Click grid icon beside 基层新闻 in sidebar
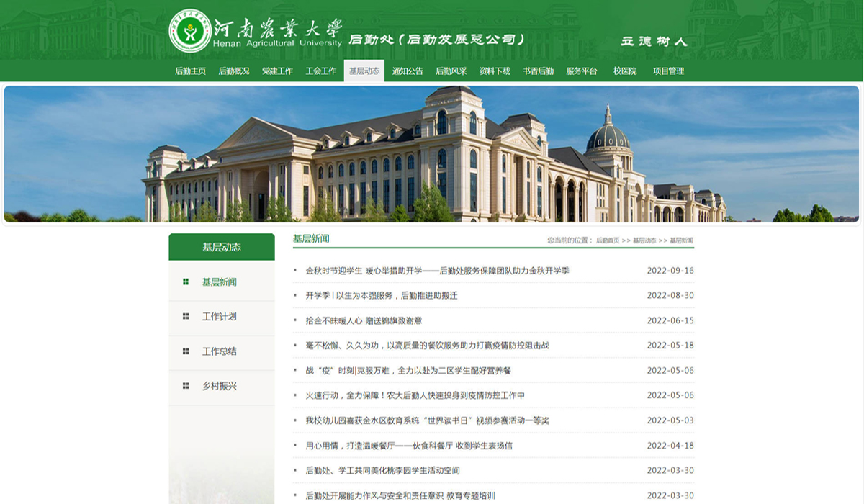 click(186, 282)
